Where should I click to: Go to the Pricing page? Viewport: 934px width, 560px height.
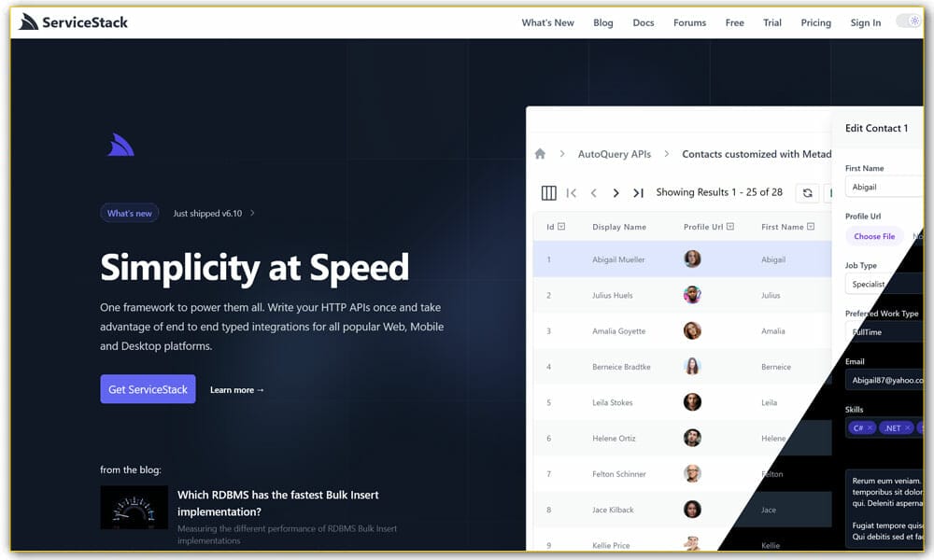pyautogui.click(x=815, y=22)
